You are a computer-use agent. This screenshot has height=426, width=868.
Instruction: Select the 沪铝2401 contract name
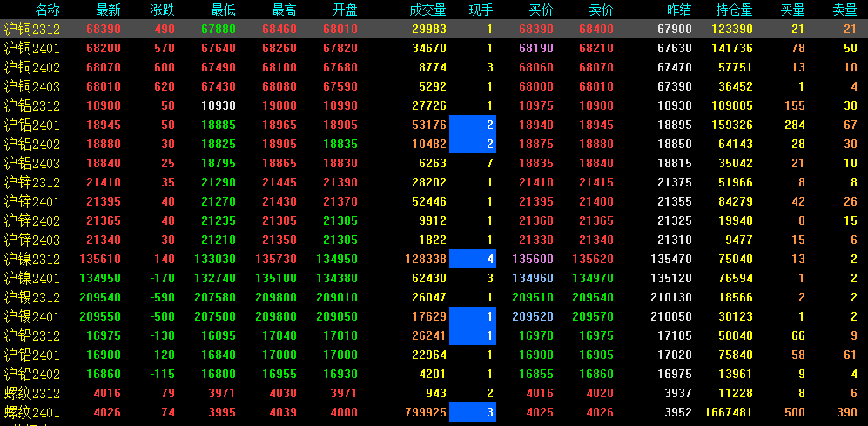(x=31, y=125)
